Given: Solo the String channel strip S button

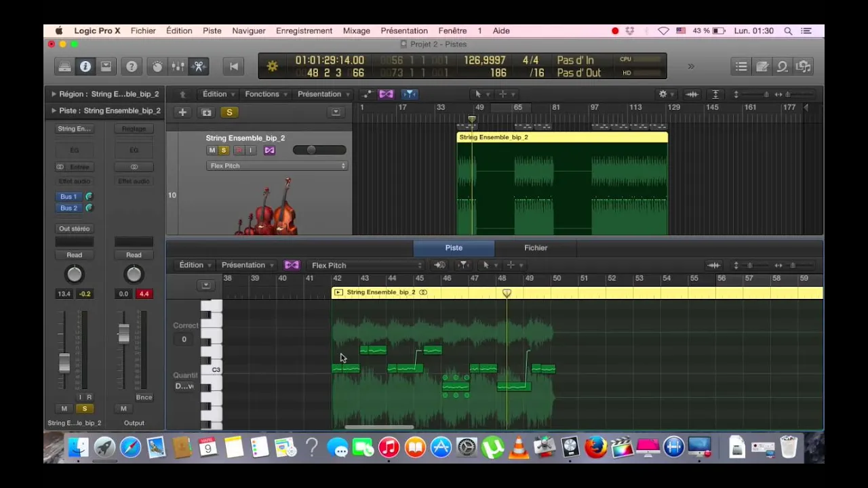Looking at the screenshot, I should click(85, 409).
